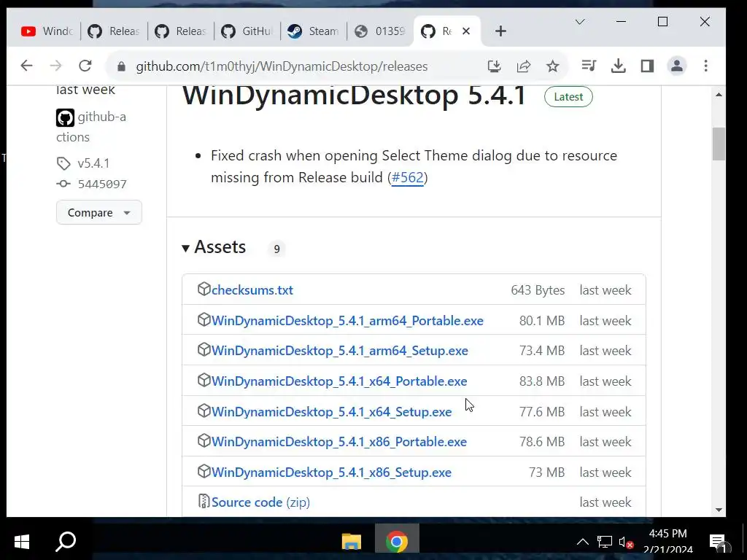747x560 pixels.
Task: Open commit 5445097
Action: coord(102,184)
